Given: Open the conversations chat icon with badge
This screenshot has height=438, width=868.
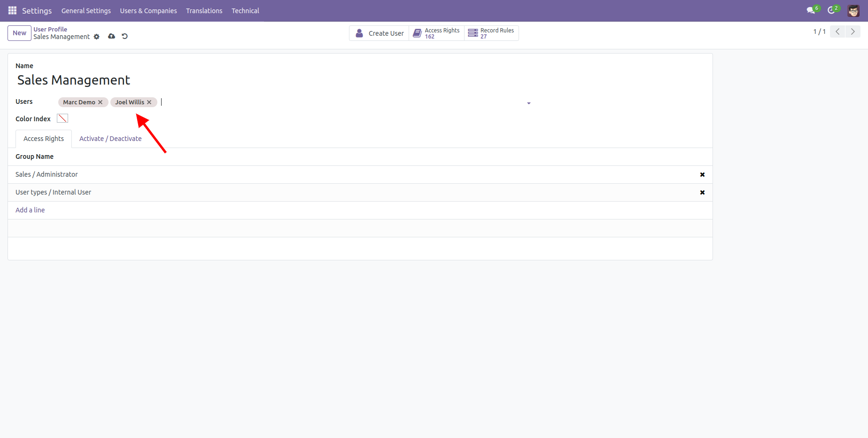Looking at the screenshot, I should [x=811, y=10].
